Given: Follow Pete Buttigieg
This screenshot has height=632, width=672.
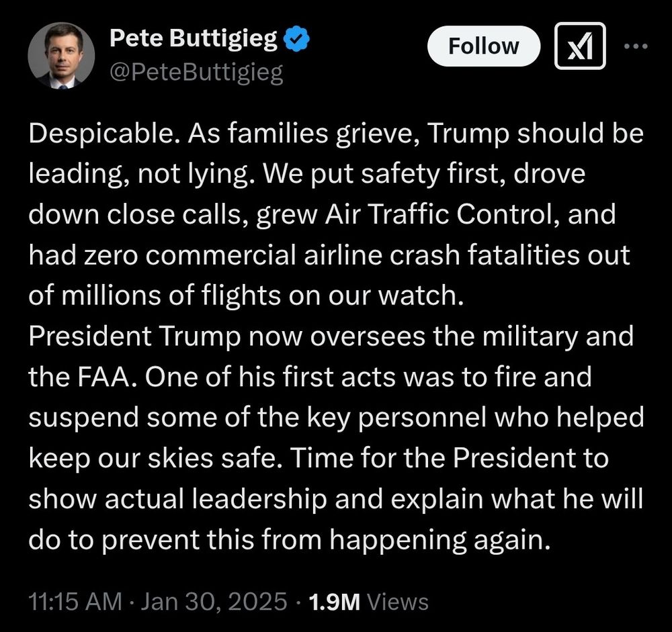Looking at the screenshot, I should coord(483,46).
